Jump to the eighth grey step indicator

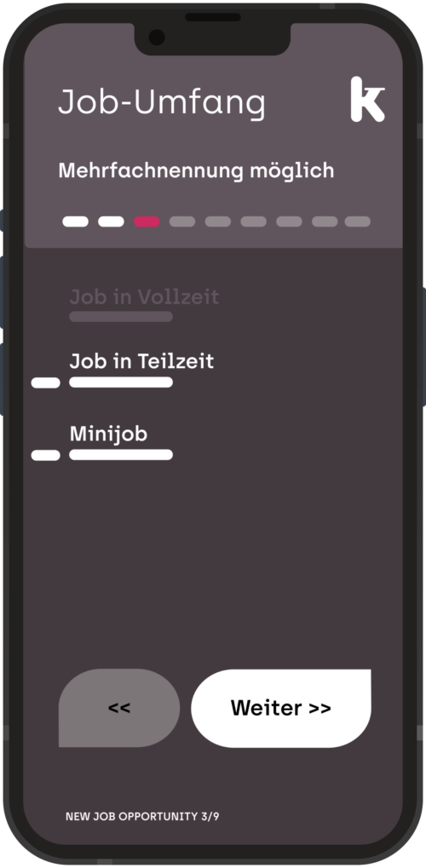click(x=325, y=221)
